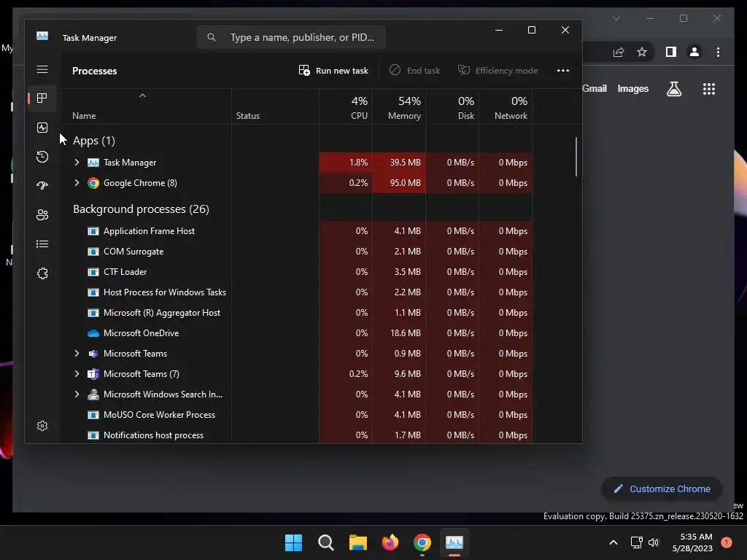Open the volume control in system tray
Viewport: 747px width, 560px height.
pos(654,542)
